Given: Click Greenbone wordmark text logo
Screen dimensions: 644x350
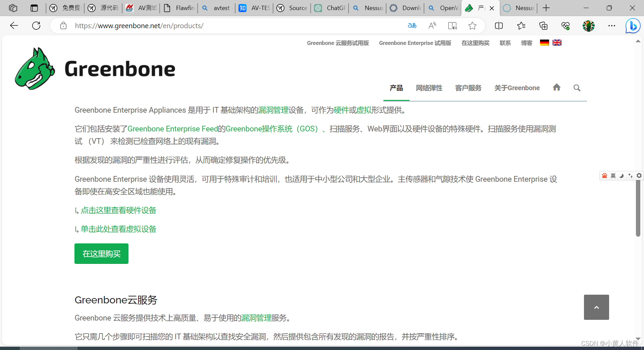Looking at the screenshot, I should point(120,69).
